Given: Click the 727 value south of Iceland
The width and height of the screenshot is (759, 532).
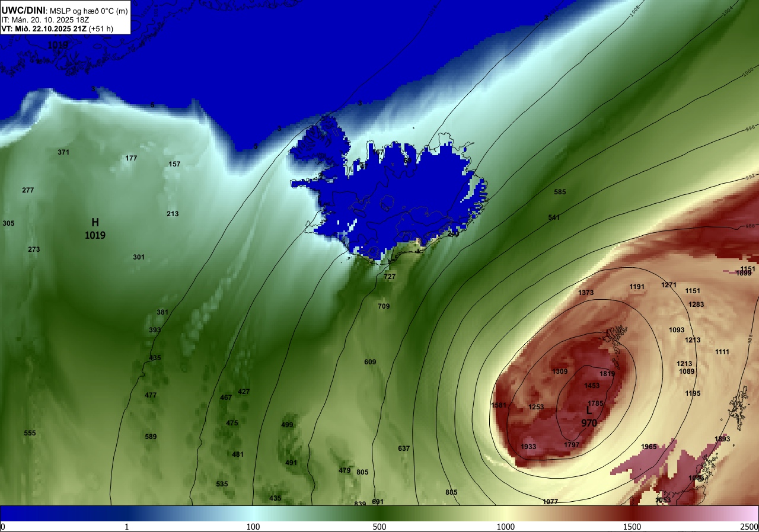Looking at the screenshot, I should (x=390, y=277).
